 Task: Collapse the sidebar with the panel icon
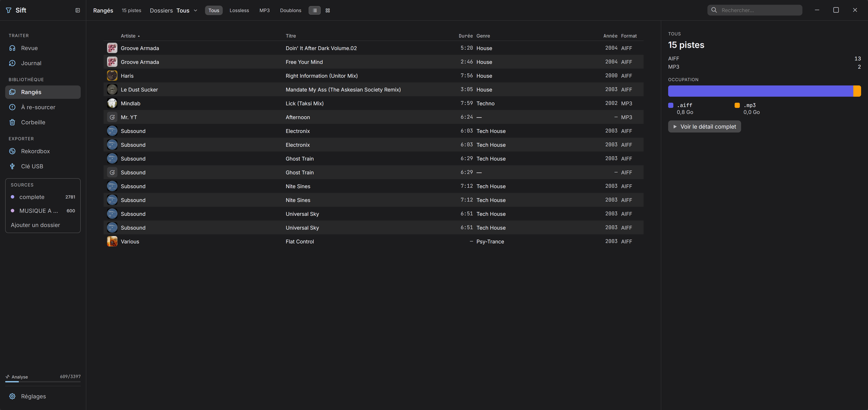(x=78, y=10)
